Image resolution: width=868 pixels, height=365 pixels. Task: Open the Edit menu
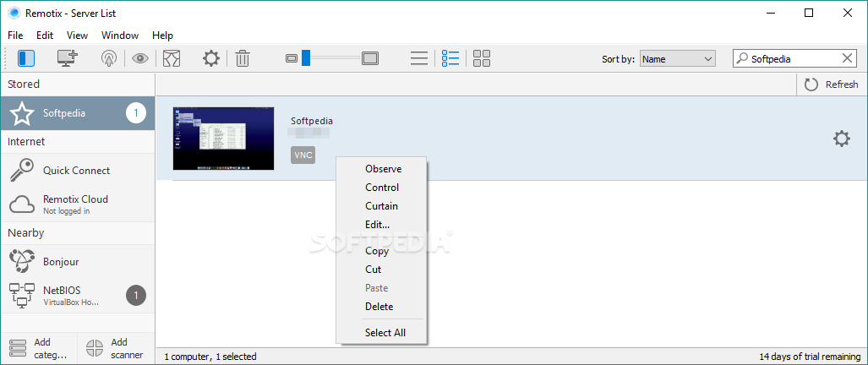point(45,35)
